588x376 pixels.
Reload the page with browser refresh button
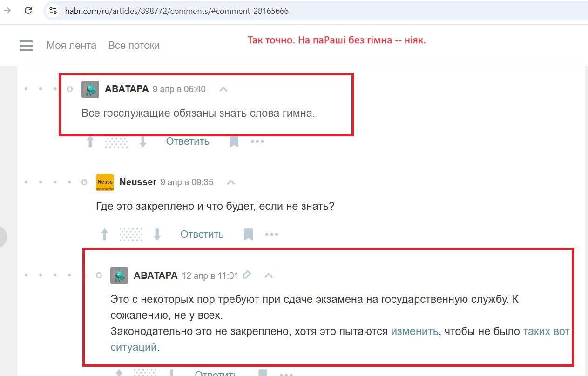(x=28, y=11)
